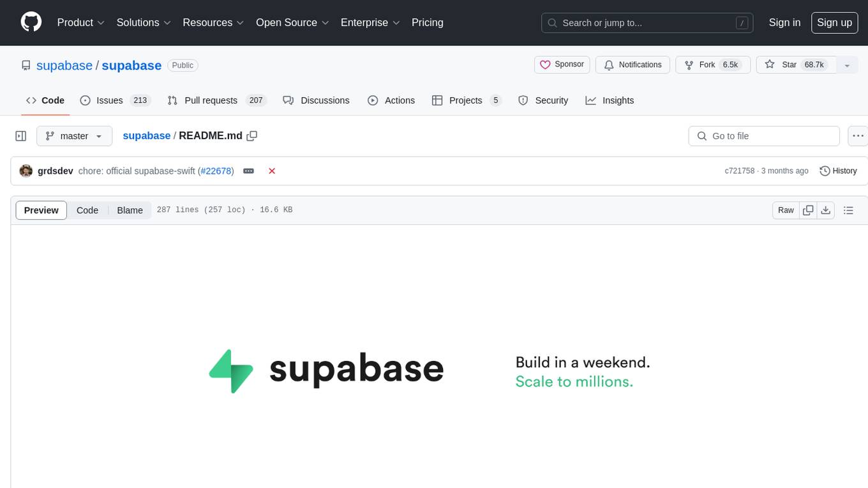Go to the Pricing page
Image resolution: width=868 pixels, height=488 pixels.
pyautogui.click(x=428, y=22)
